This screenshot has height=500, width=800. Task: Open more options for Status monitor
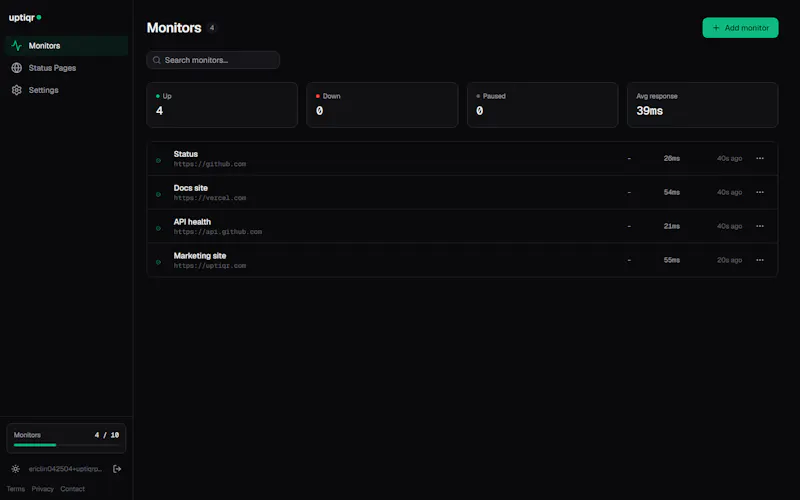pos(760,159)
